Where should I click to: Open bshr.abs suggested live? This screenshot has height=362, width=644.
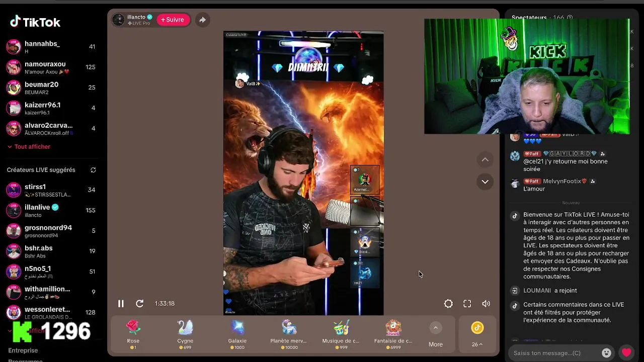tap(50, 251)
